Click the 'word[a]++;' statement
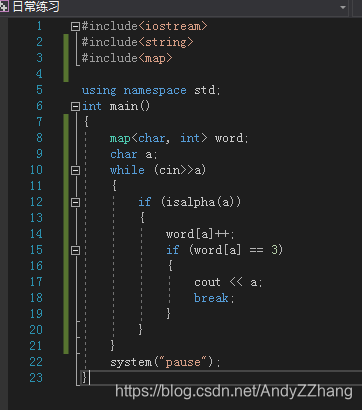 pyautogui.click(x=200, y=234)
